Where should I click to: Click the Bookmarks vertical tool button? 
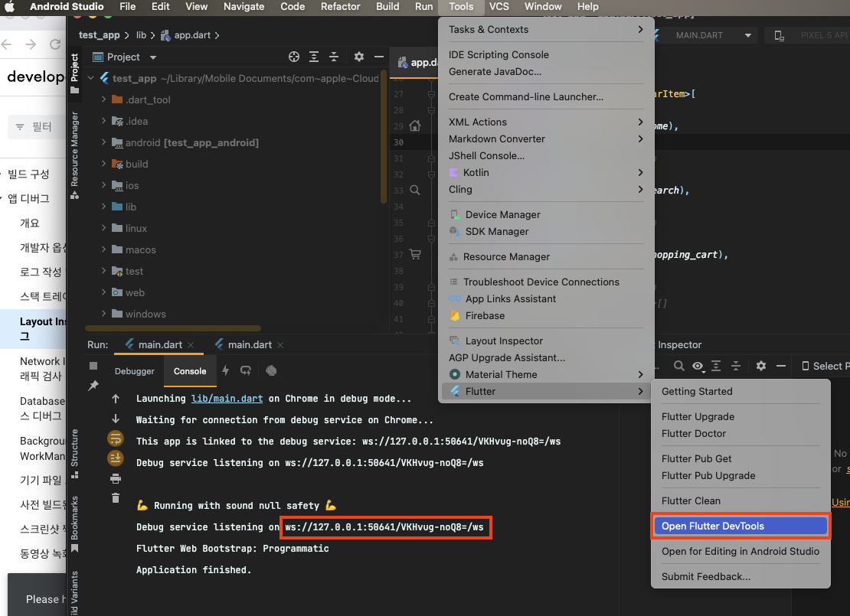pyautogui.click(x=75, y=524)
